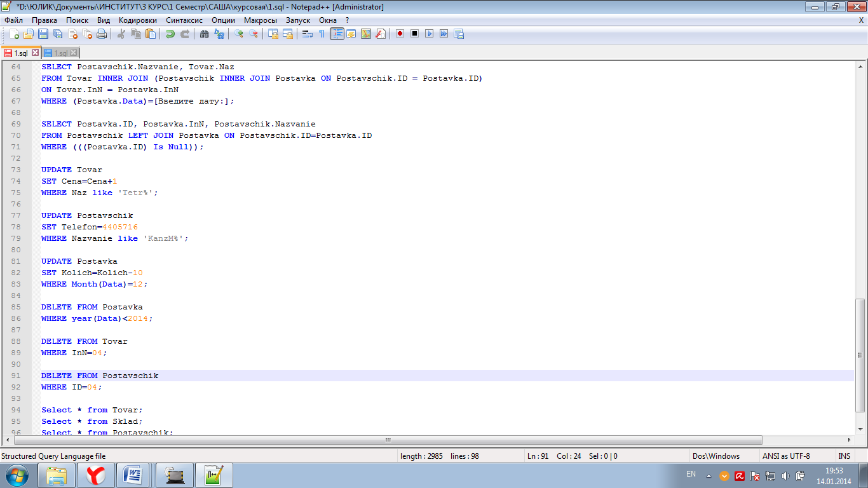Screen dimensions: 868x488
Task: Click the horizontal scrollbar thumb
Action: tap(388, 440)
